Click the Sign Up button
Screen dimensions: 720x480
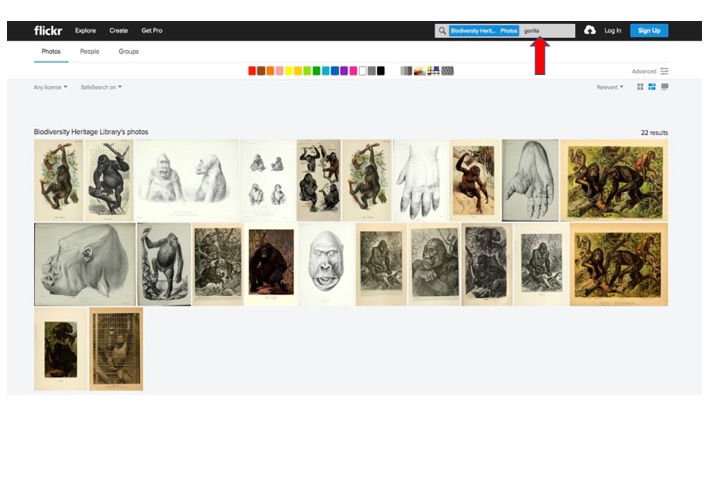649,30
